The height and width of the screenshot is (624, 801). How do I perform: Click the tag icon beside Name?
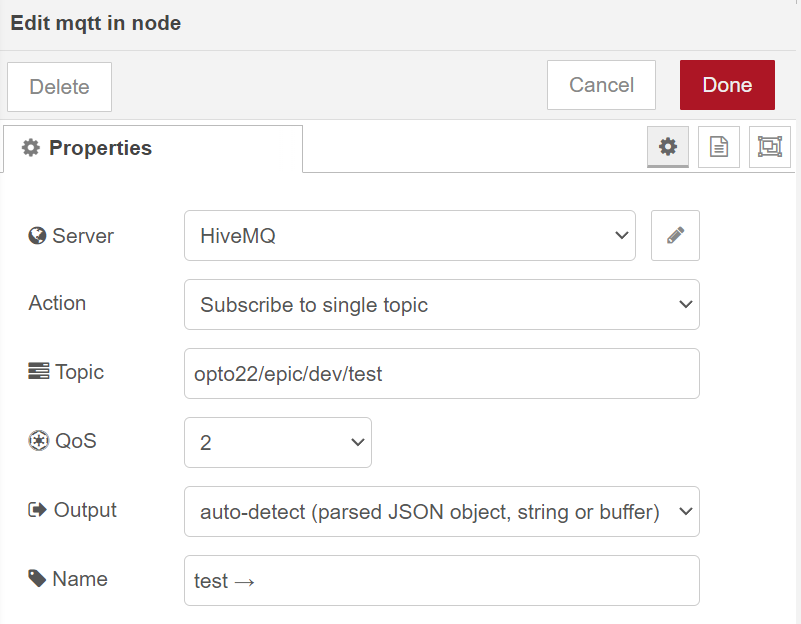point(36,578)
